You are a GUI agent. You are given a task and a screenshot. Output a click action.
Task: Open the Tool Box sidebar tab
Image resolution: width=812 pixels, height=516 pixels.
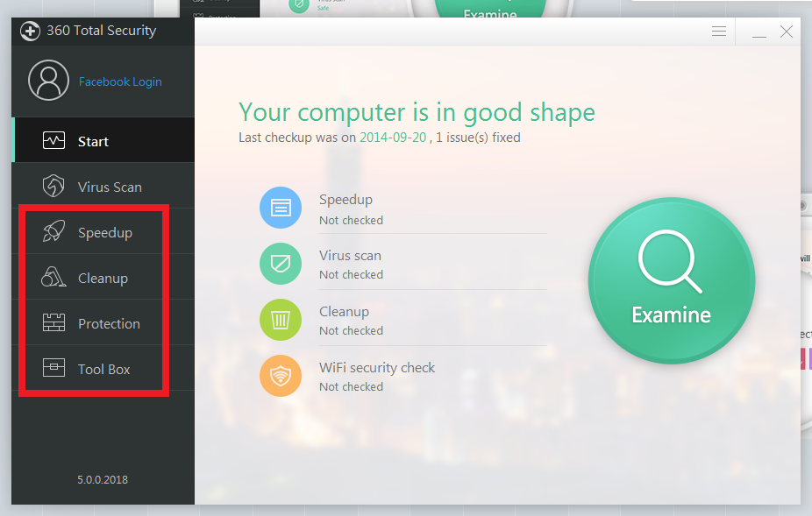[x=103, y=369]
